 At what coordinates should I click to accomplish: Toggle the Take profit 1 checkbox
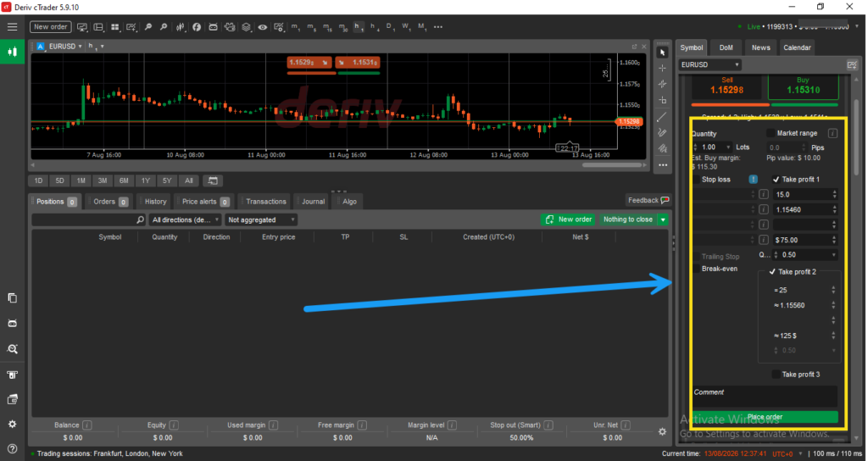[x=776, y=180]
